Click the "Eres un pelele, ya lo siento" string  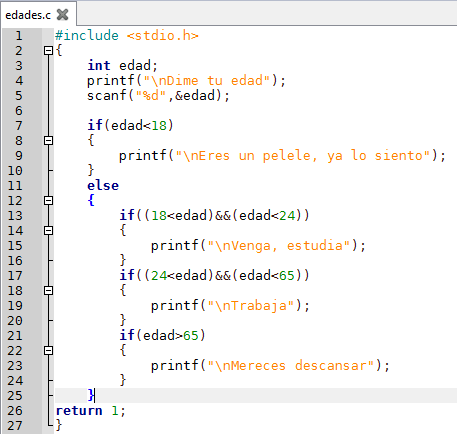303,156
